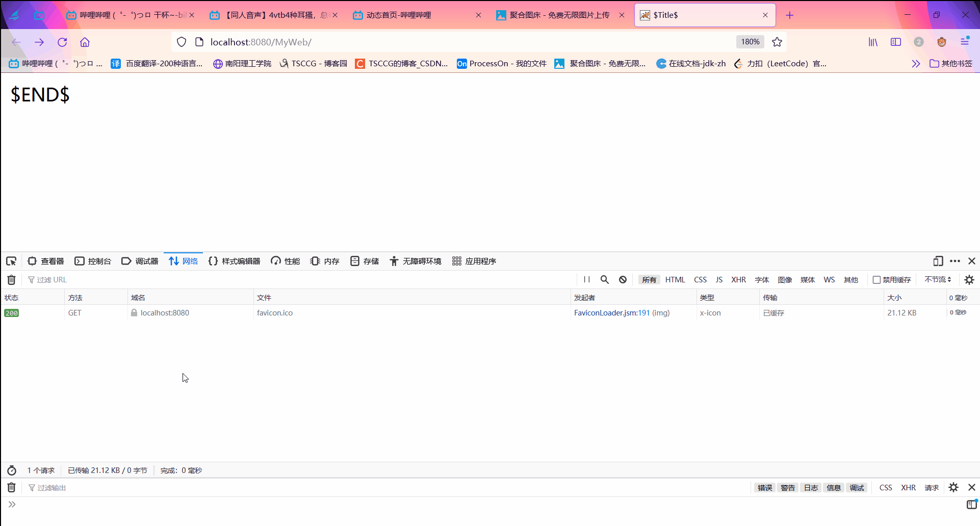980x526 pixels.
Task: Clear console output with trash icon
Action: pyautogui.click(x=11, y=488)
